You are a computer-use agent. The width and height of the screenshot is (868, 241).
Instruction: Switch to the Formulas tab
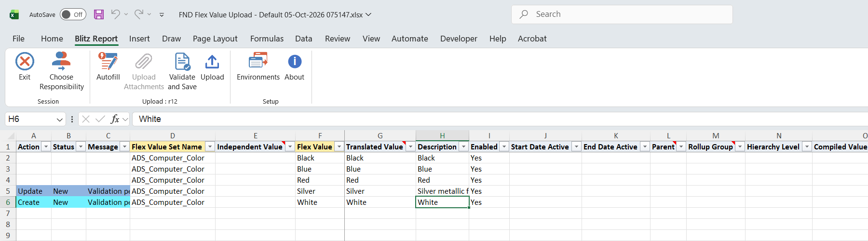267,39
